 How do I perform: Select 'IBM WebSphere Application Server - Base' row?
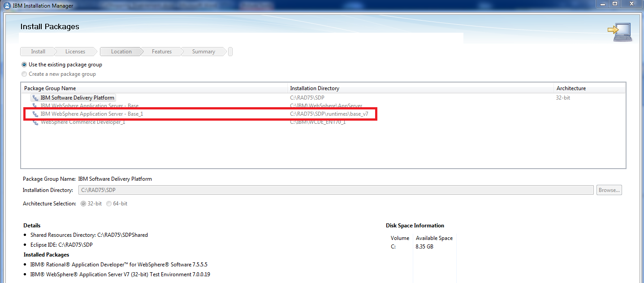323,106
